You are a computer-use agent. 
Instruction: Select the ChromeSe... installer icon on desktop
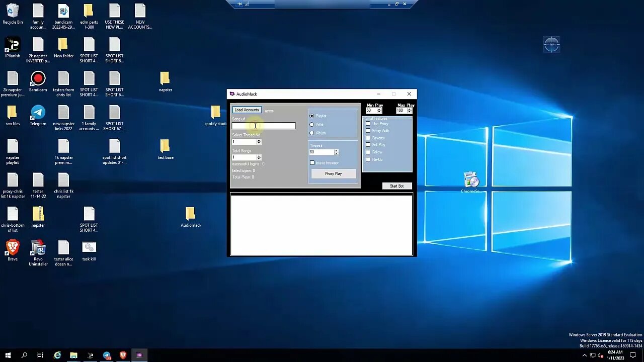471,183
